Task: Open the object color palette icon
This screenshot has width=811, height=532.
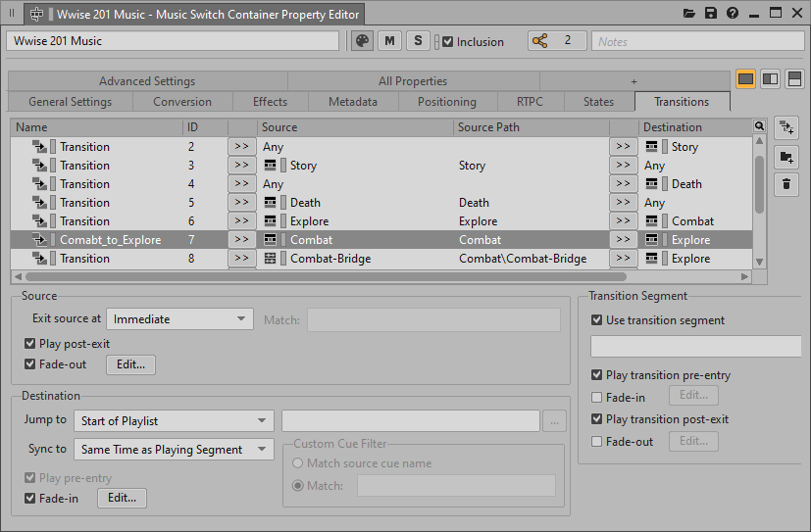Action: 362,41
